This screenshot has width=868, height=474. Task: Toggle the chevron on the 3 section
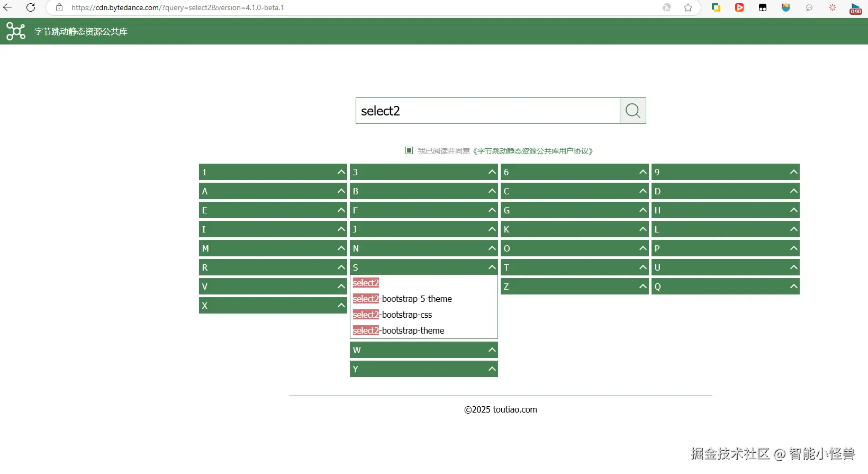[492, 172]
